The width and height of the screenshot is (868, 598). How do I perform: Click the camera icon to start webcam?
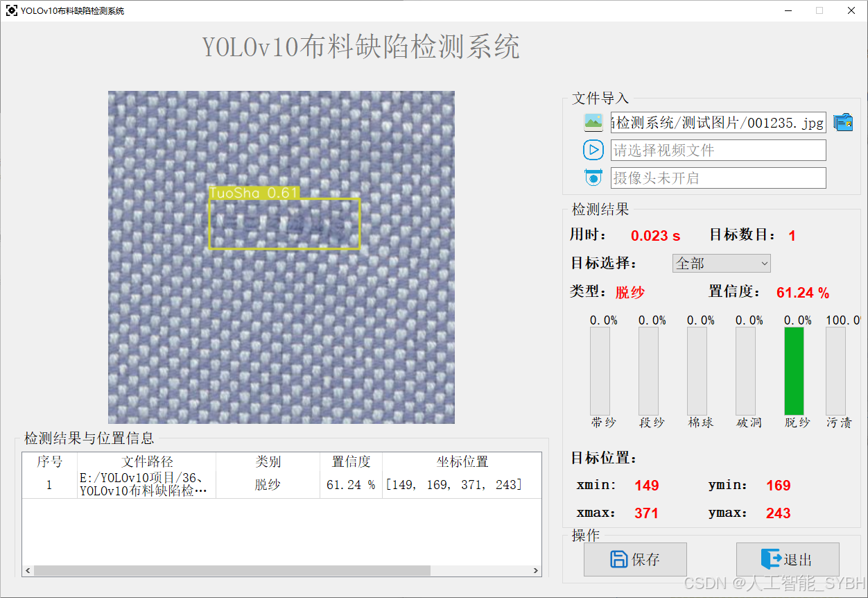point(593,178)
